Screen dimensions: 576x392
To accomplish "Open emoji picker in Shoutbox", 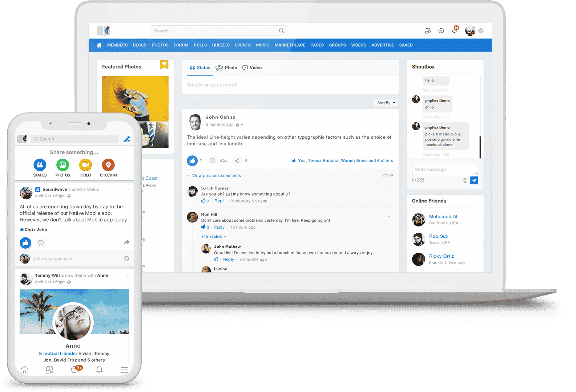I will [465, 180].
